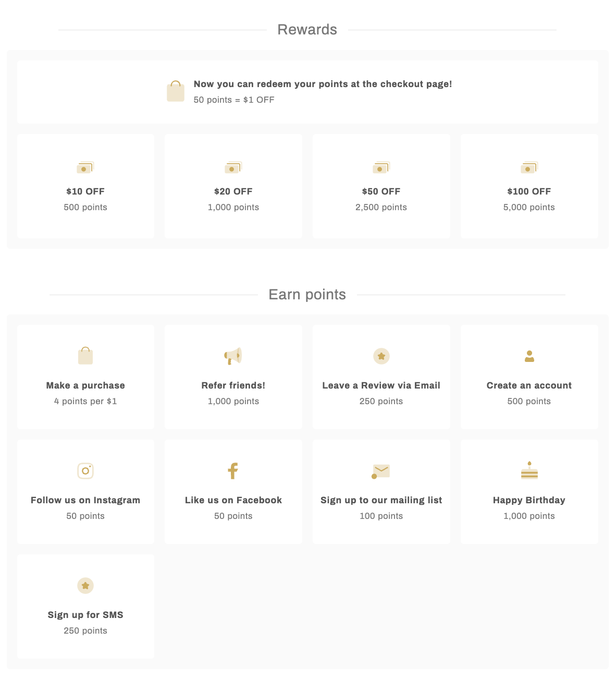Click the Sign up for SMS title

tap(85, 615)
